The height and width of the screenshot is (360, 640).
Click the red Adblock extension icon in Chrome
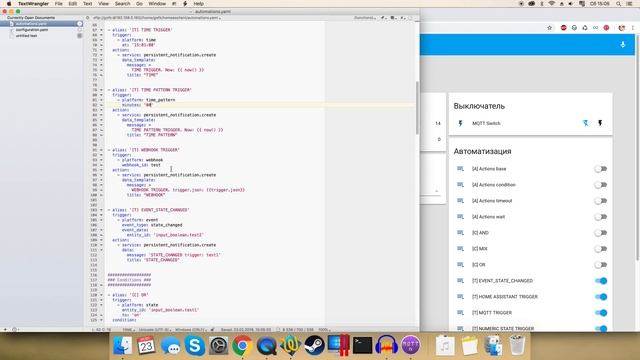pyautogui.click(x=564, y=28)
